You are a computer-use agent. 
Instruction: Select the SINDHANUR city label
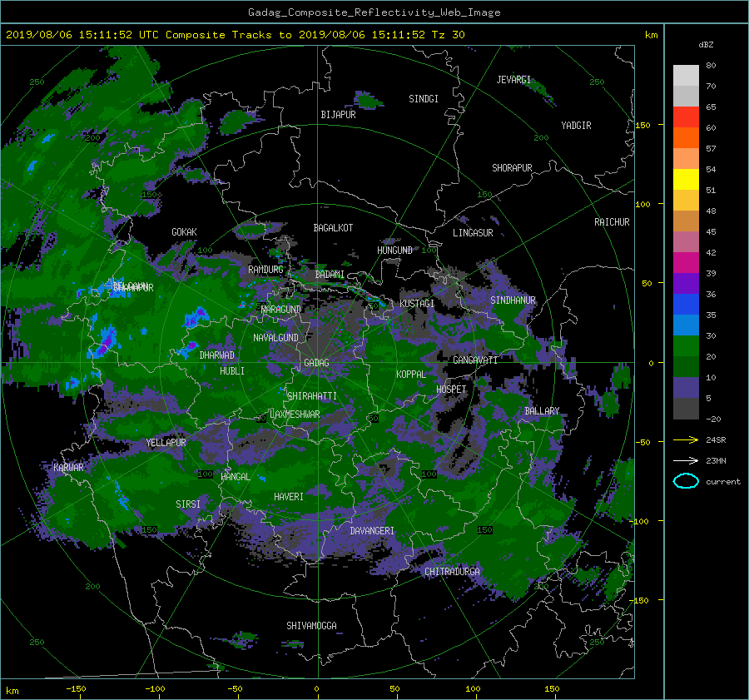(x=513, y=300)
